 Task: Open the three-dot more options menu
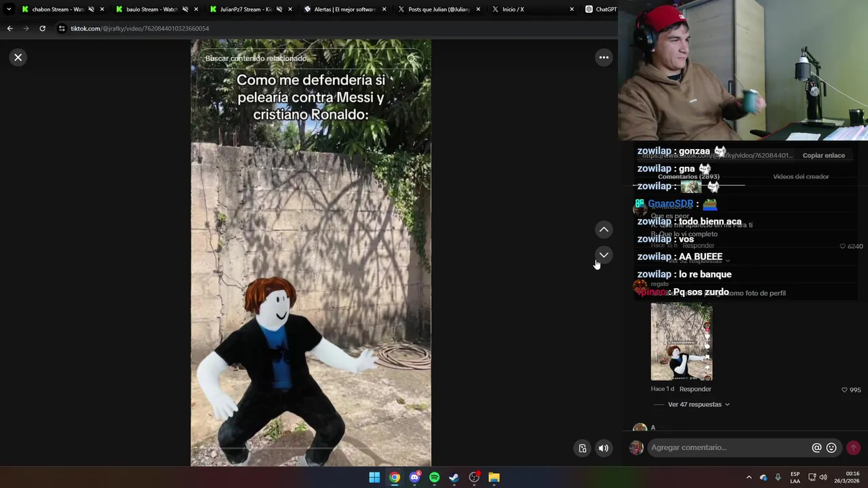(604, 58)
